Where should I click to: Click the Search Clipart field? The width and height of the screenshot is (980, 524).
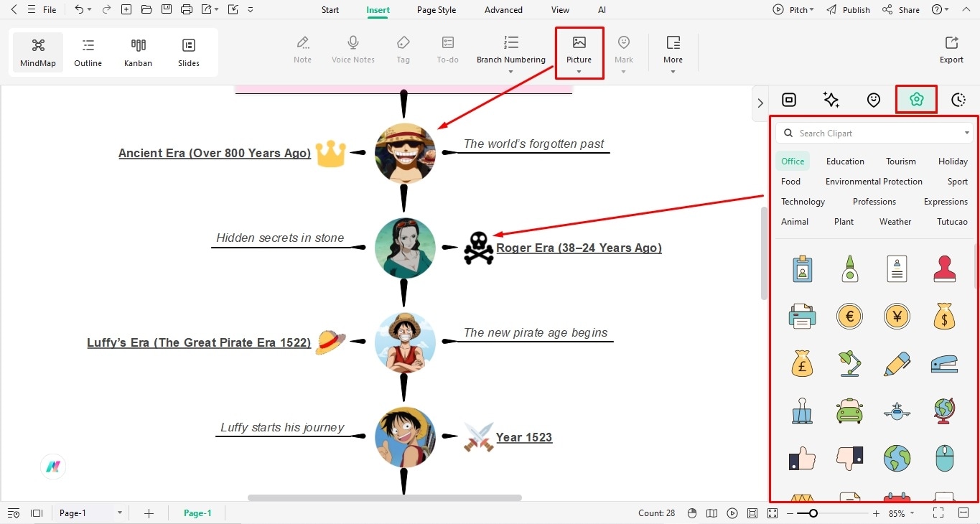point(874,133)
